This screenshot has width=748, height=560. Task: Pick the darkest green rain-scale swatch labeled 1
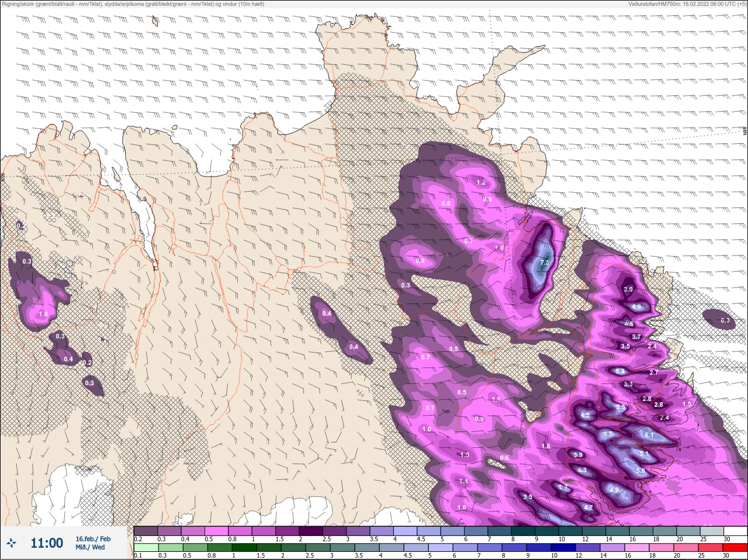click(x=244, y=547)
